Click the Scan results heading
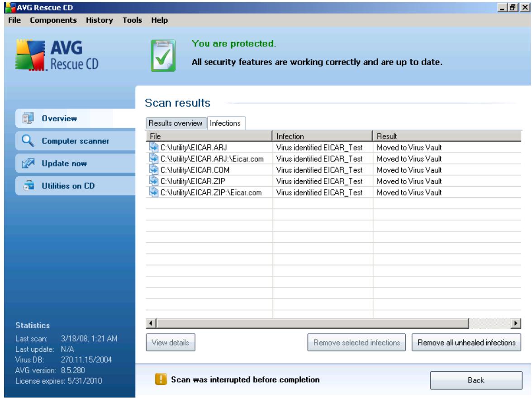Image resolution: width=532 pixels, height=398 pixels. click(177, 103)
